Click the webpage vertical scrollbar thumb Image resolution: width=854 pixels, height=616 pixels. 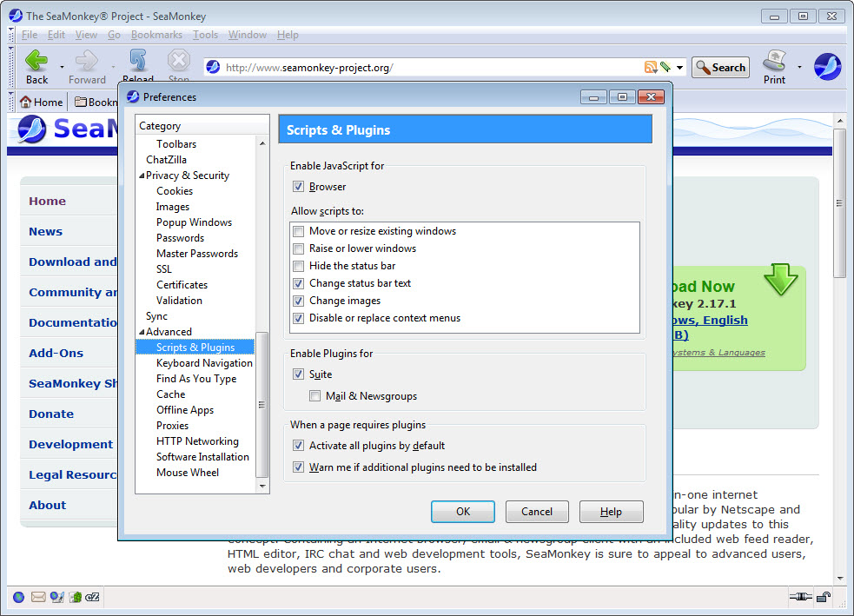pyautogui.click(x=839, y=203)
